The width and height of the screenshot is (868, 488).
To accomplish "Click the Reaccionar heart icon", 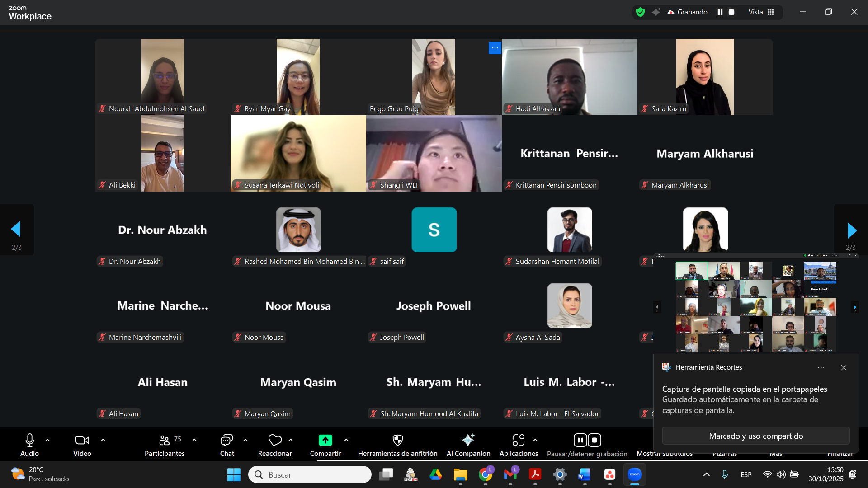I will pyautogui.click(x=275, y=440).
